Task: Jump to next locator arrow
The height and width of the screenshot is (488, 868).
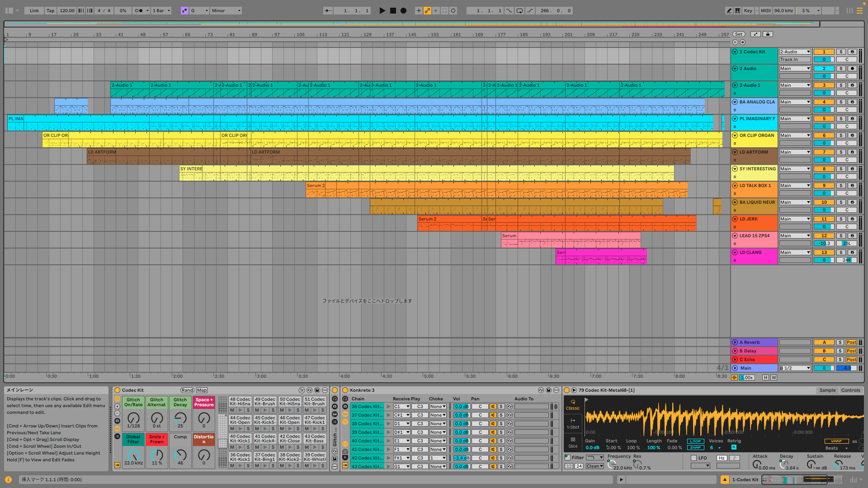Action: (x=742, y=42)
